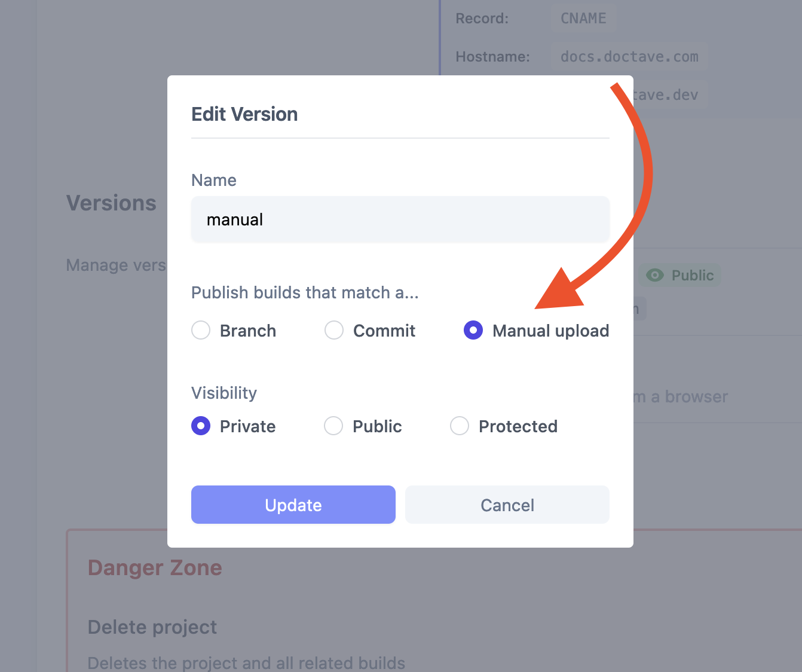This screenshot has height=672, width=802.
Task: Click the Hostname row label
Action: tap(492, 56)
